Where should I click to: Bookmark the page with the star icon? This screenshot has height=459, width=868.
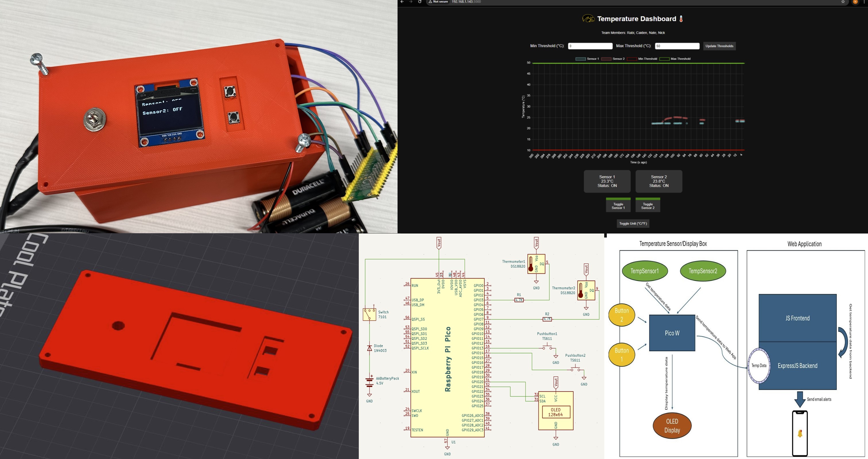point(843,2)
